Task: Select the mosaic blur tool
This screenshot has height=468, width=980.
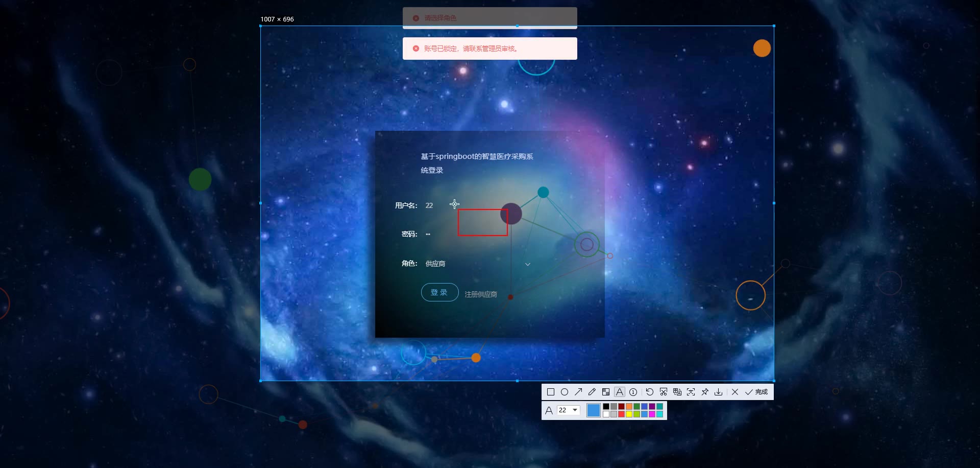Action: tap(606, 392)
